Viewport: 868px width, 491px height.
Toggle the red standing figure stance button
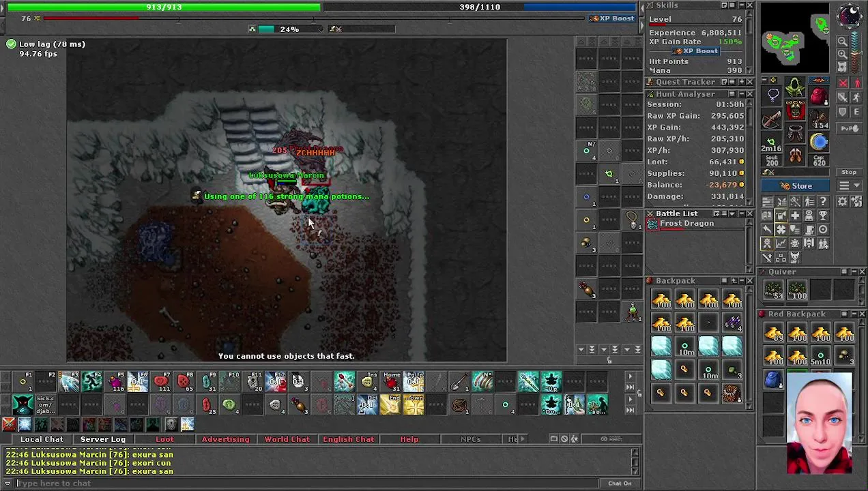click(x=856, y=83)
